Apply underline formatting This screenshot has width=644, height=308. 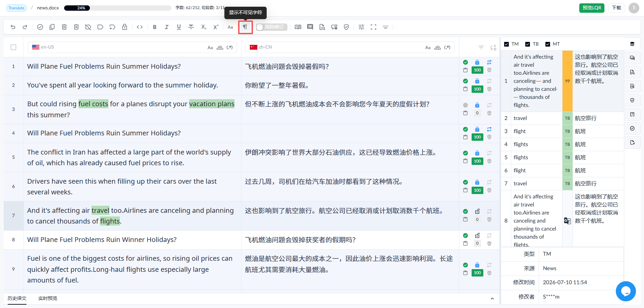click(179, 27)
